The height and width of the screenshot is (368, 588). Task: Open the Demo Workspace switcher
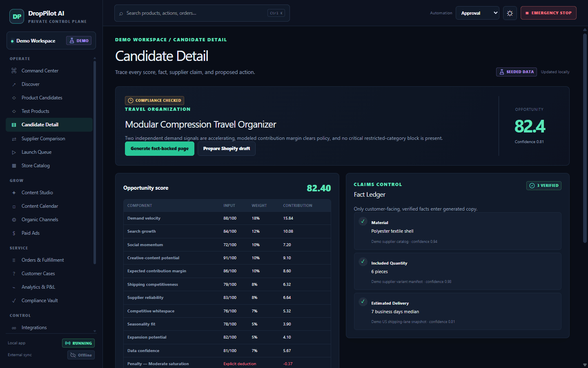(x=51, y=40)
